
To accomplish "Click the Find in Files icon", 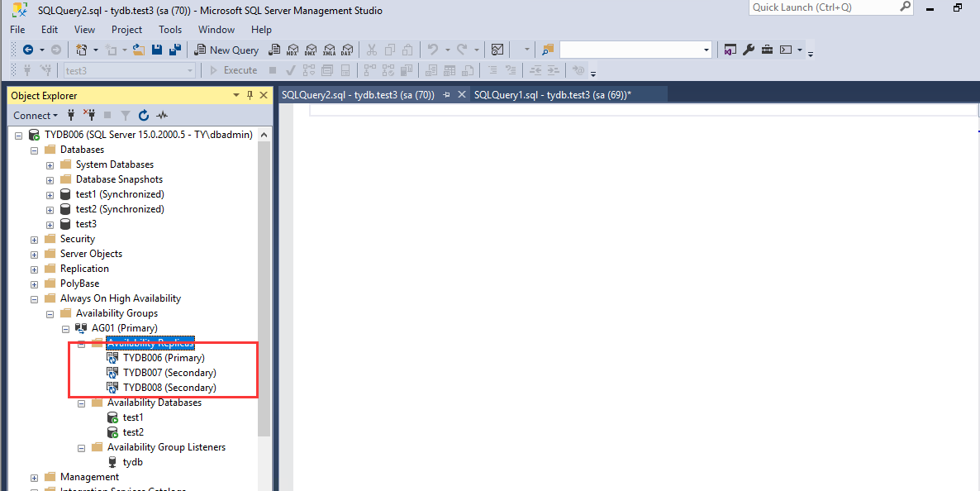I will pos(548,50).
